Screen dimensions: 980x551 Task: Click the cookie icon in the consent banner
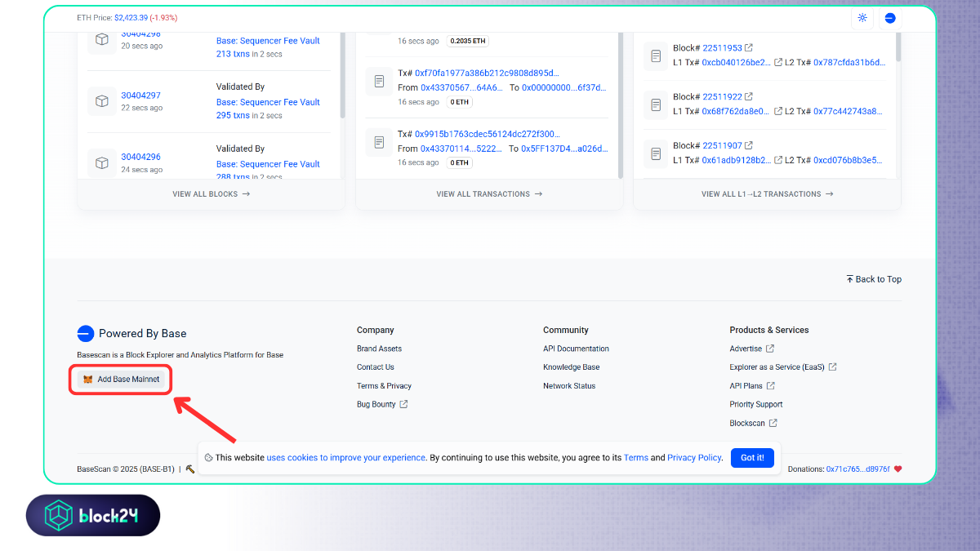[x=209, y=458]
